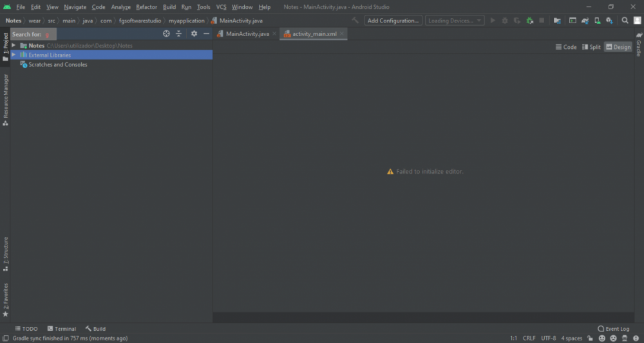Click Attach Debugger to Android Process icon

click(x=530, y=21)
